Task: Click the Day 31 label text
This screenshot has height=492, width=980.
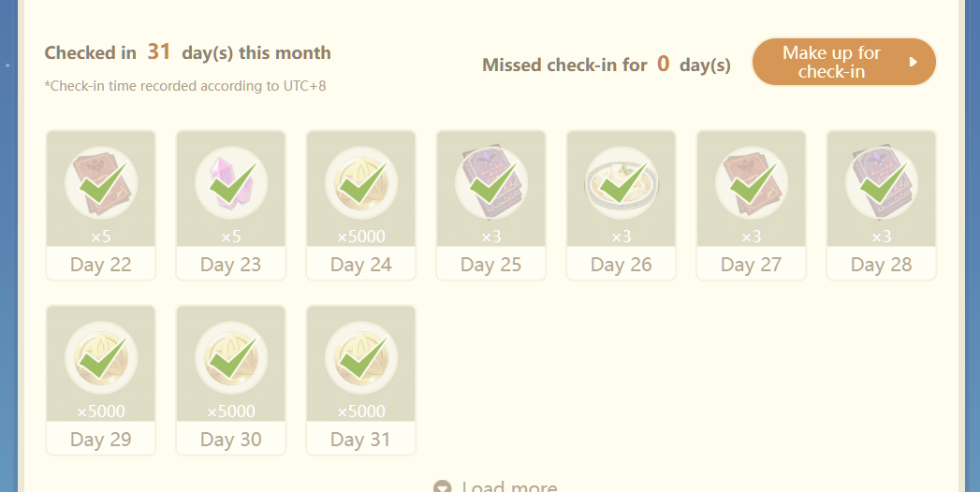Action: (361, 440)
